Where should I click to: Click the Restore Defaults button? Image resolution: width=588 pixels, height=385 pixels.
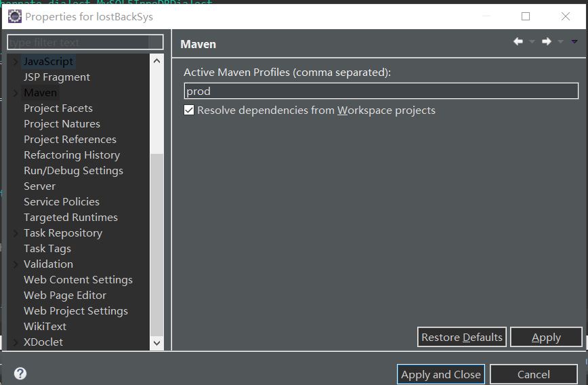[461, 337]
